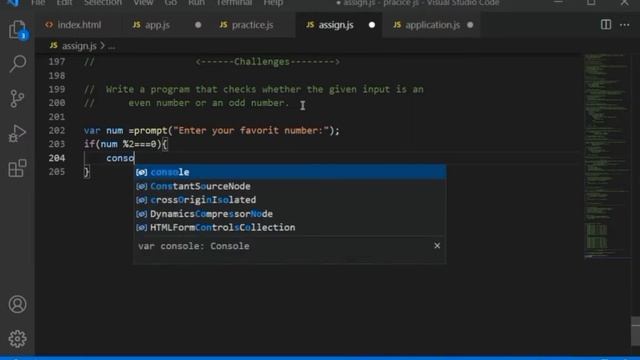Click line number 204 in gutter
Viewport: 640px width, 360px height.
pos(57,158)
